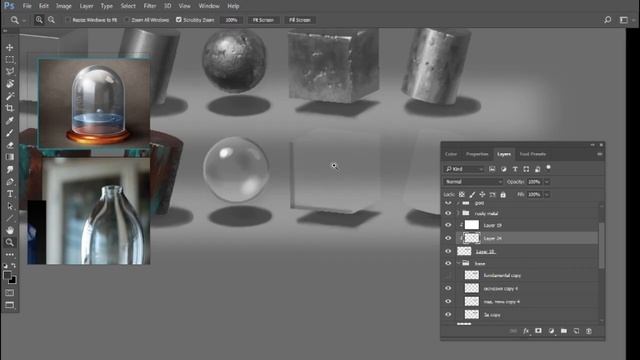Open the Kind filter dropdown
640x360 pixels.
464,169
